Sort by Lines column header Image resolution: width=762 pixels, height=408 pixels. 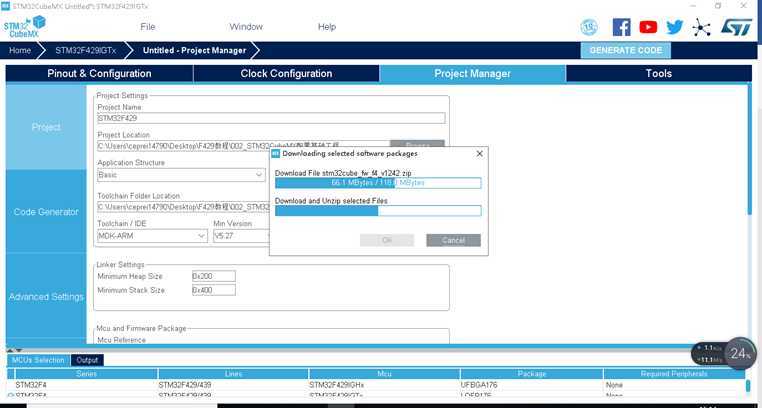tap(233, 374)
